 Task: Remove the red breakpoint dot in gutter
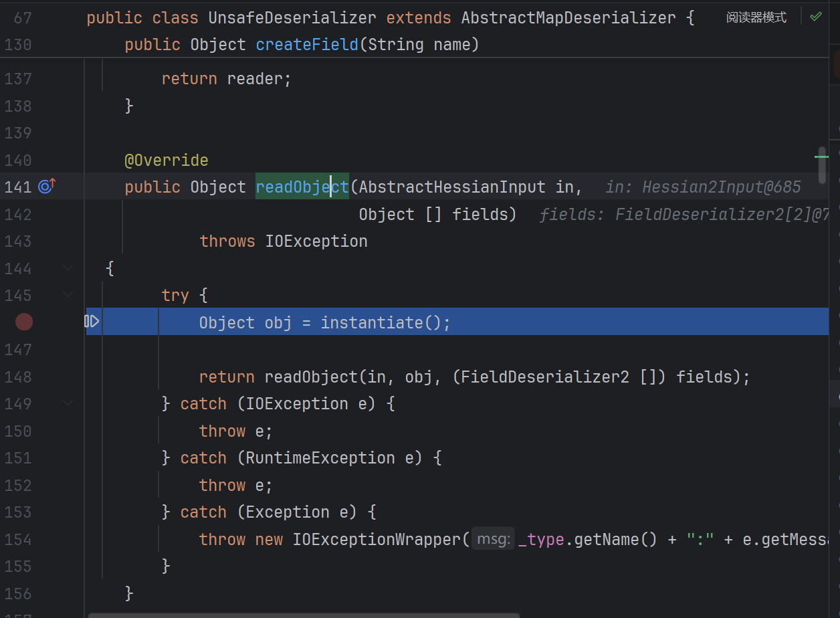tap(24, 322)
